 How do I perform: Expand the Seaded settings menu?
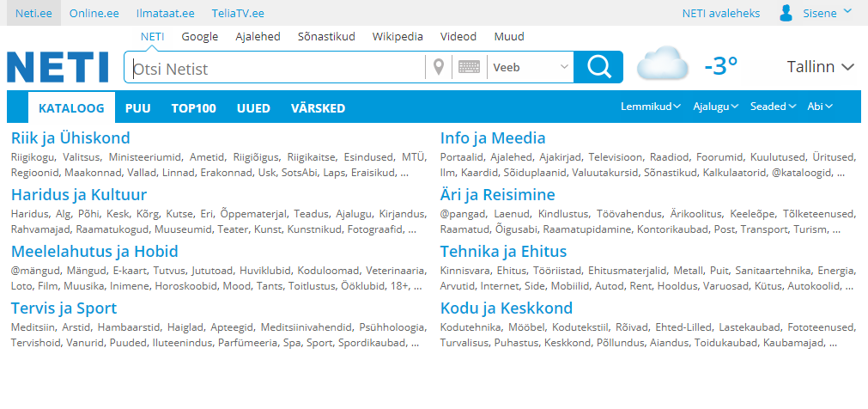(x=773, y=107)
